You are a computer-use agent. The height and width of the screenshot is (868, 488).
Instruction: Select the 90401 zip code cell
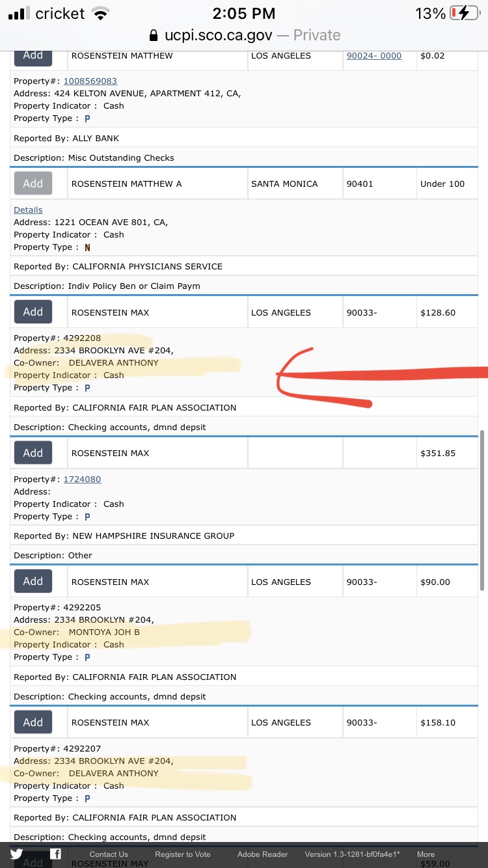click(379, 184)
